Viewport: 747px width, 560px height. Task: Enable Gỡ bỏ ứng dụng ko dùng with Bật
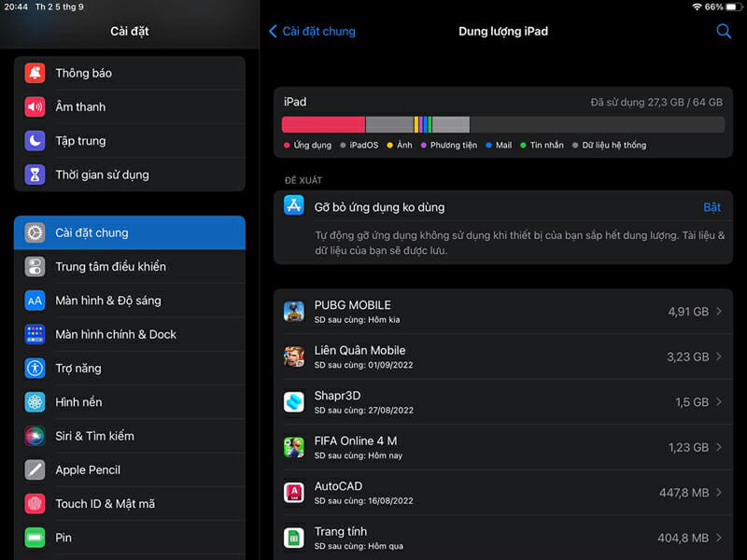(x=712, y=207)
